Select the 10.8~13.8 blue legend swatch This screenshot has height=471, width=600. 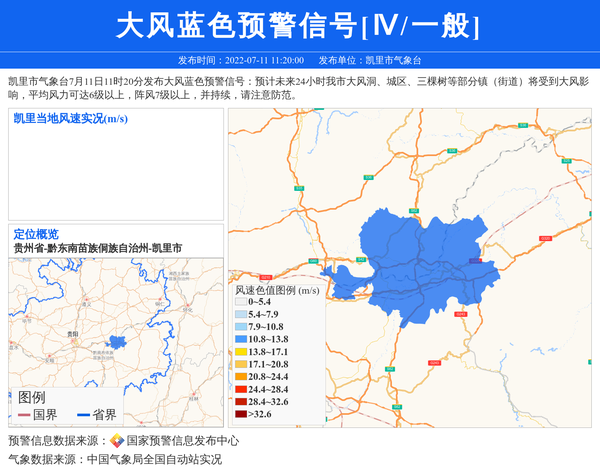(240, 340)
